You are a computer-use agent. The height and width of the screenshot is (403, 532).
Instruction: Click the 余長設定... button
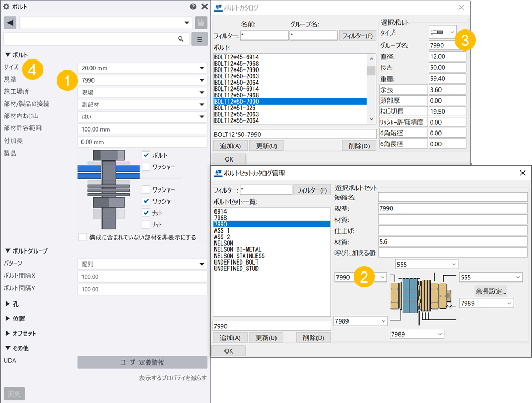click(490, 291)
